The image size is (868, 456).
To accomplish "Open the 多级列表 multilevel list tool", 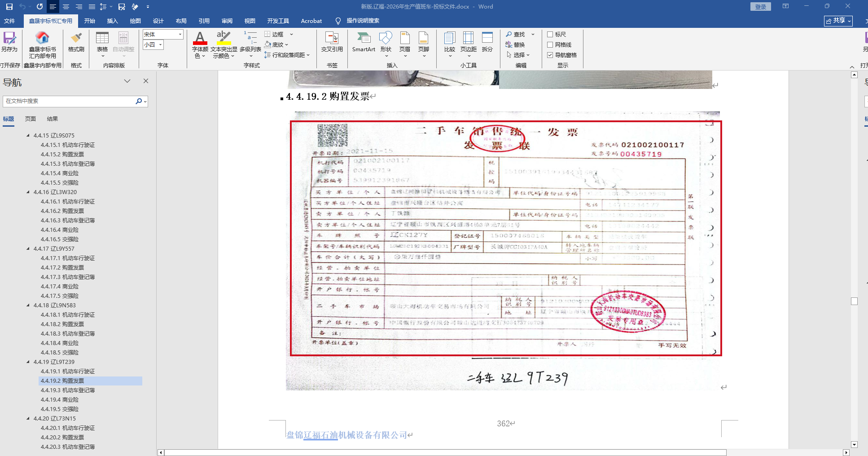I will tap(250, 44).
